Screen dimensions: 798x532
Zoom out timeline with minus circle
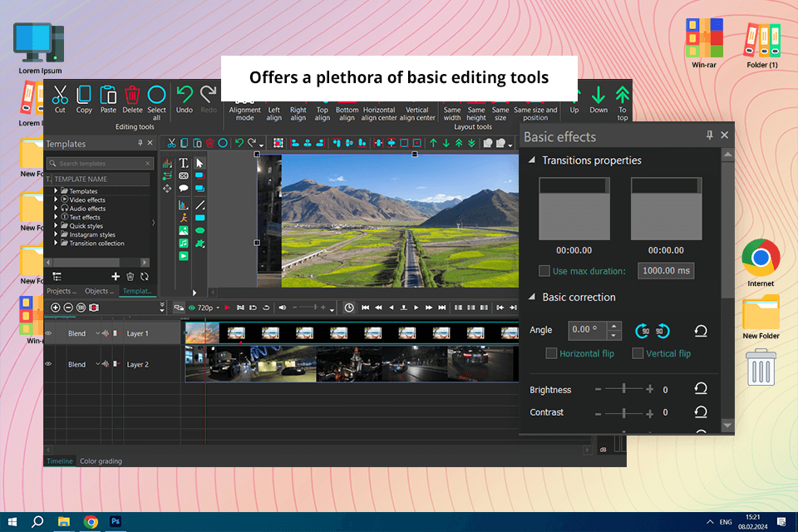(68, 308)
